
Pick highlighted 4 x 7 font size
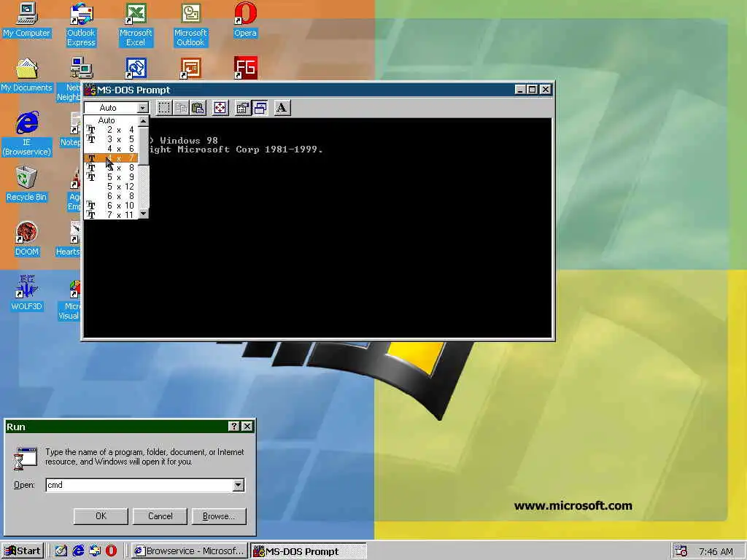[111, 158]
